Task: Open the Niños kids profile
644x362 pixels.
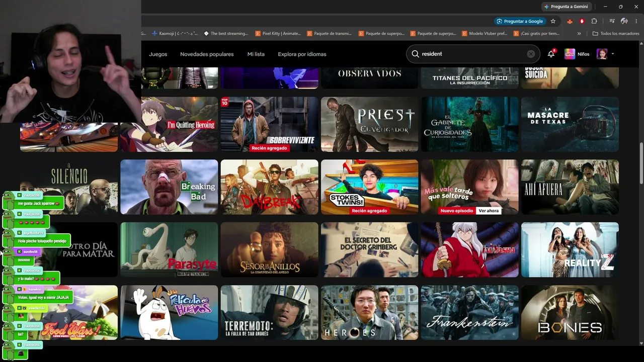Action: point(577,54)
